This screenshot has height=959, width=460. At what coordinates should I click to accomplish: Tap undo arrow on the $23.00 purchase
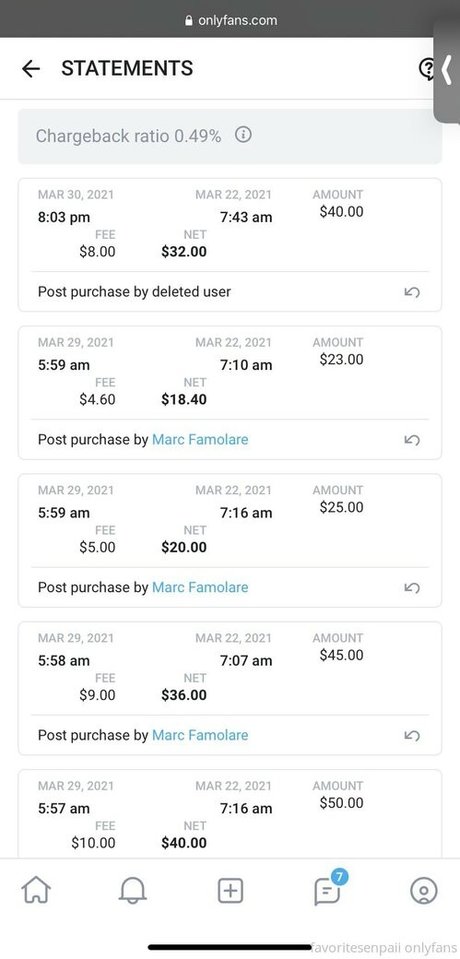(412, 440)
